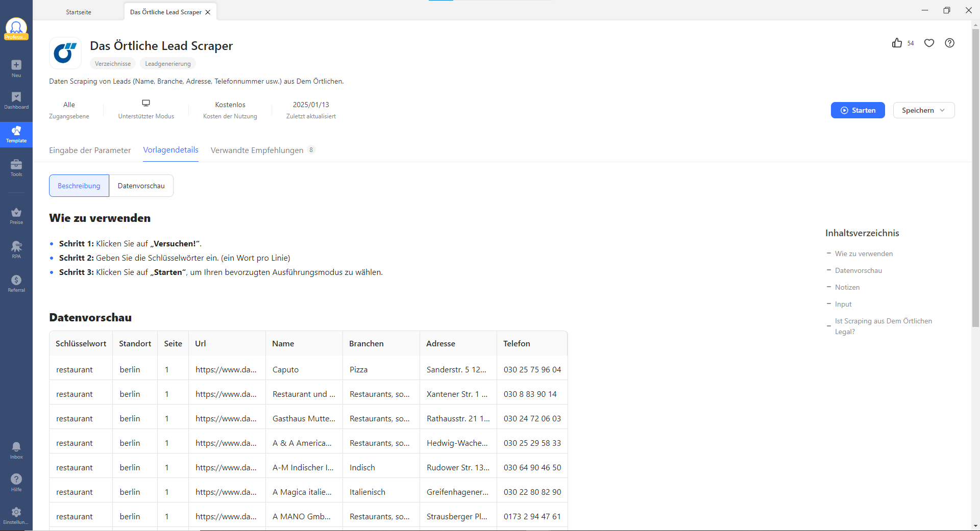The height and width of the screenshot is (531, 980).
Task: Open the Tools sidebar icon
Action: coord(16,168)
